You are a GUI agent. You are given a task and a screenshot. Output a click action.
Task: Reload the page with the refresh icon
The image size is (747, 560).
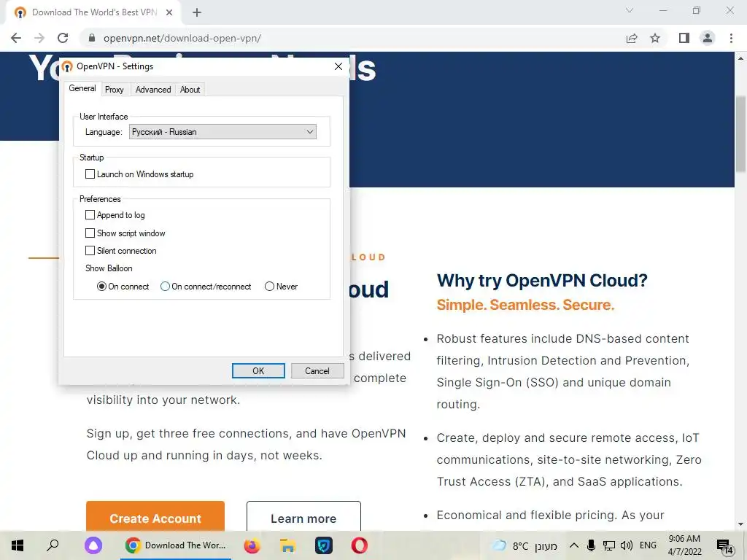63,38
